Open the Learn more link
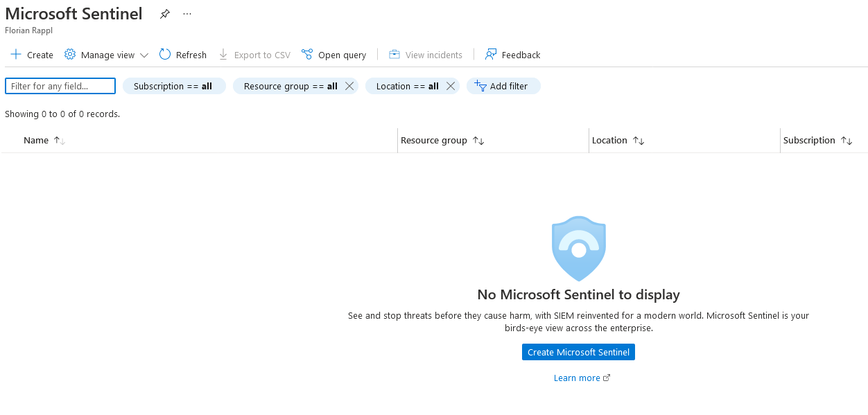The width and height of the screenshot is (868, 415). [582, 378]
